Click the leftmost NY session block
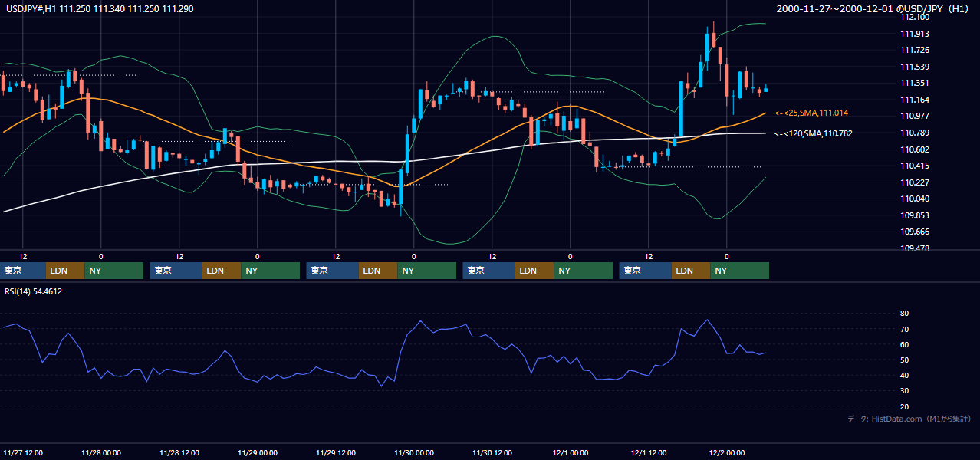Viewport: 980px width, 460px height. tap(113, 271)
